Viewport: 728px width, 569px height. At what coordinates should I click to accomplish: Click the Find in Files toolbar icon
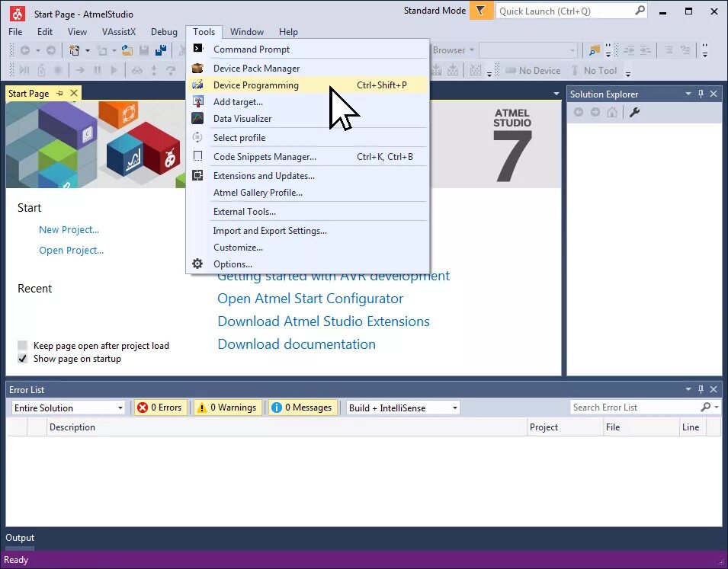pyautogui.click(x=594, y=50)
